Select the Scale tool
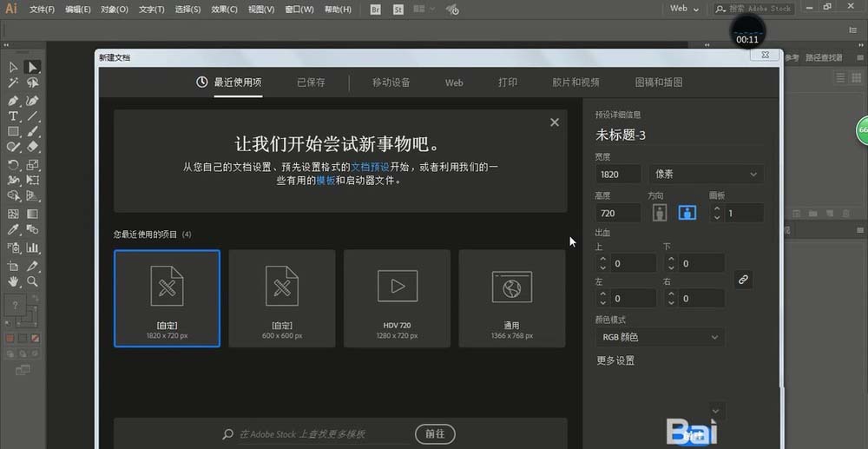 tap(33, 164)
